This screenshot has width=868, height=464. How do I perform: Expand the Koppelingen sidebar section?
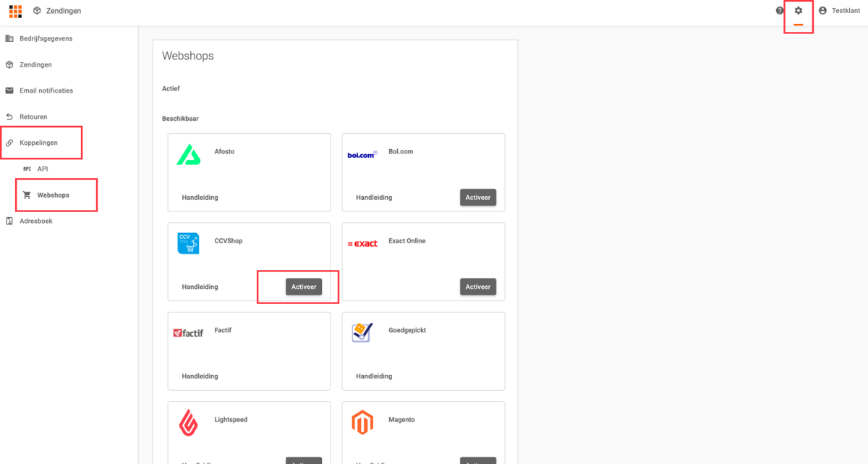[x=40, y=143]
